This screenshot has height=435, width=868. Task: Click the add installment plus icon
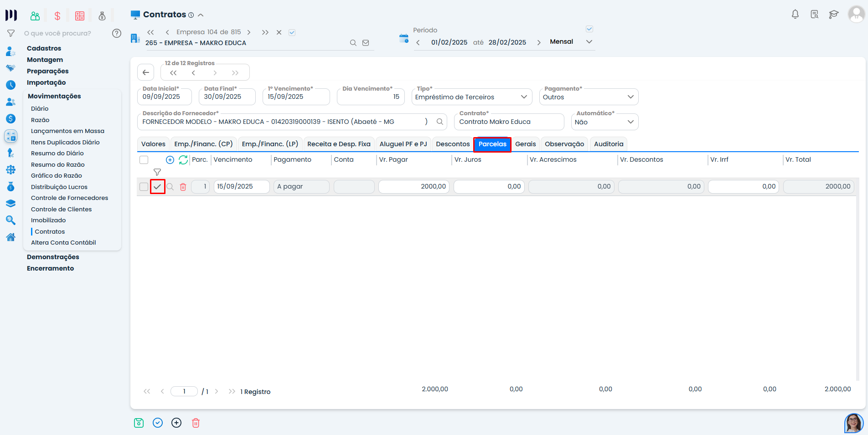170,160
